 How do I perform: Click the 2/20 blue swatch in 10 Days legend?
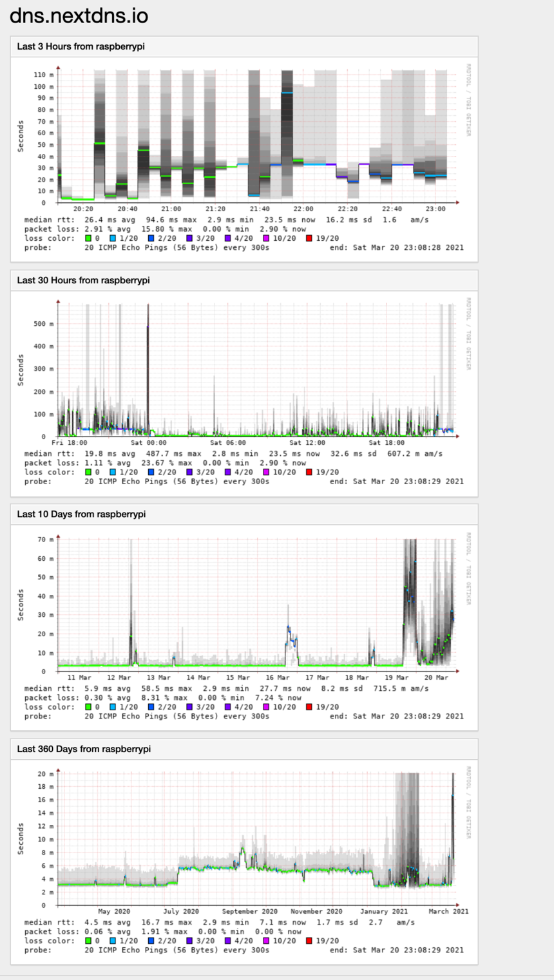[x=151, y=707]
